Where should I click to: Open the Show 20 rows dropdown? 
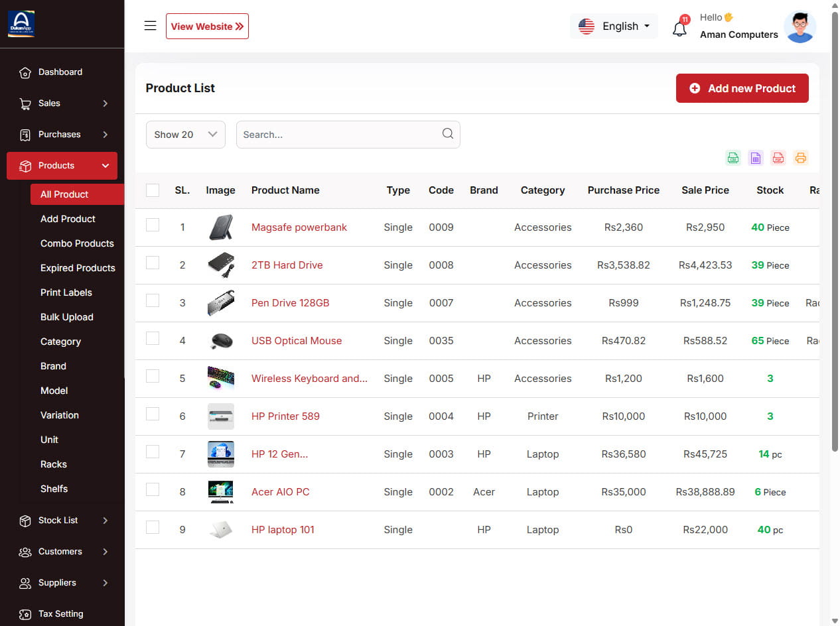tap(186, 135)
